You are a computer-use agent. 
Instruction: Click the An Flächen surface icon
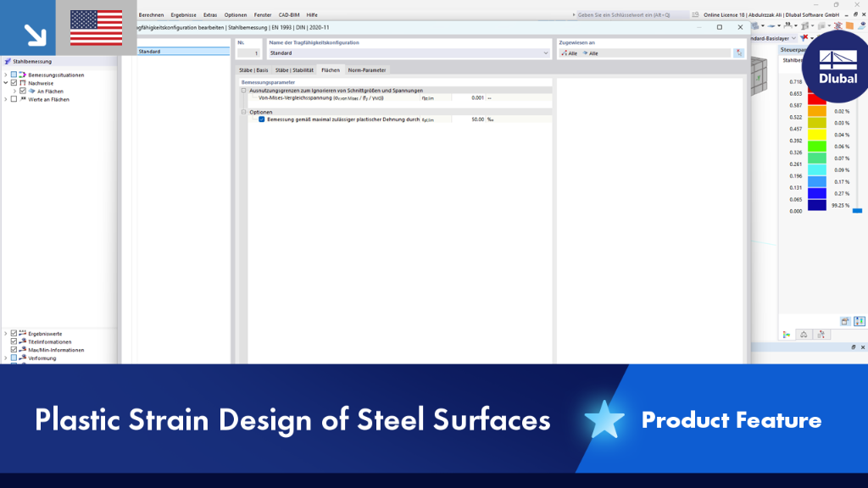coord(31,91)
